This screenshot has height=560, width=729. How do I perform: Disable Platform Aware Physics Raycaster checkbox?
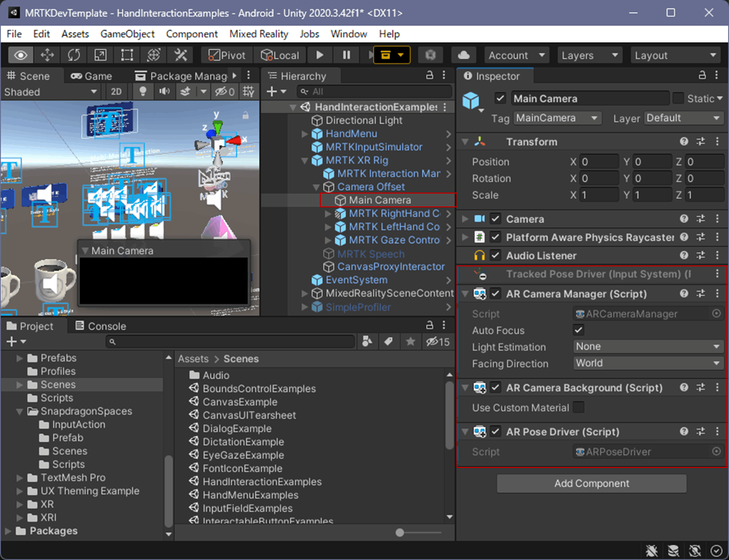[x=495, y=237]
